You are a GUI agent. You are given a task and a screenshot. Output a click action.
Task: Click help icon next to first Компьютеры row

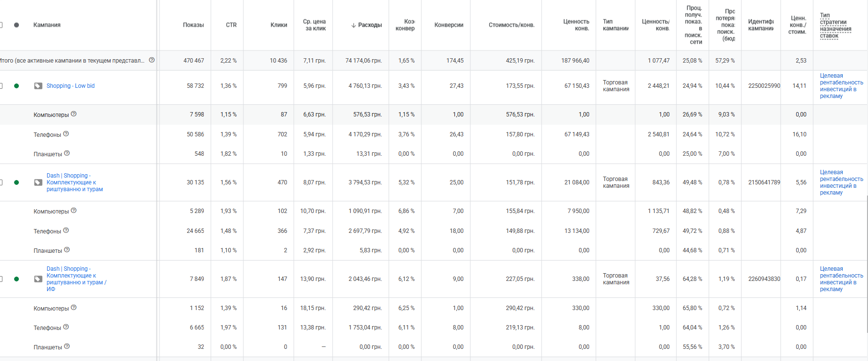[74, 114]
